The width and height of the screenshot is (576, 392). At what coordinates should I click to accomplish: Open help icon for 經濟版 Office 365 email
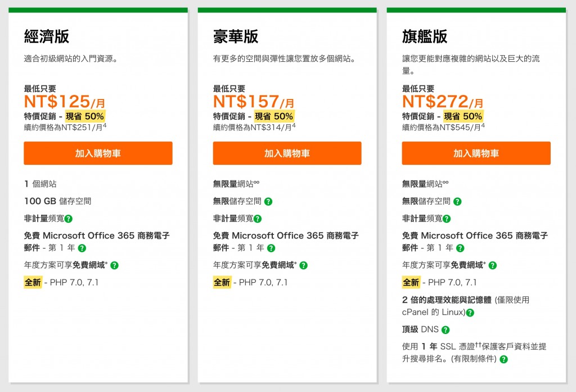point(82,248)
